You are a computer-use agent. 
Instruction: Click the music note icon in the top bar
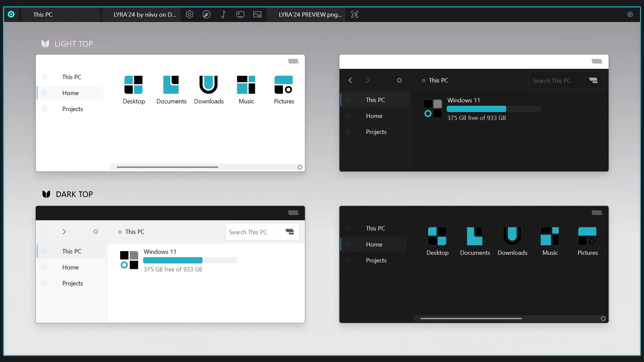(223, 14)
